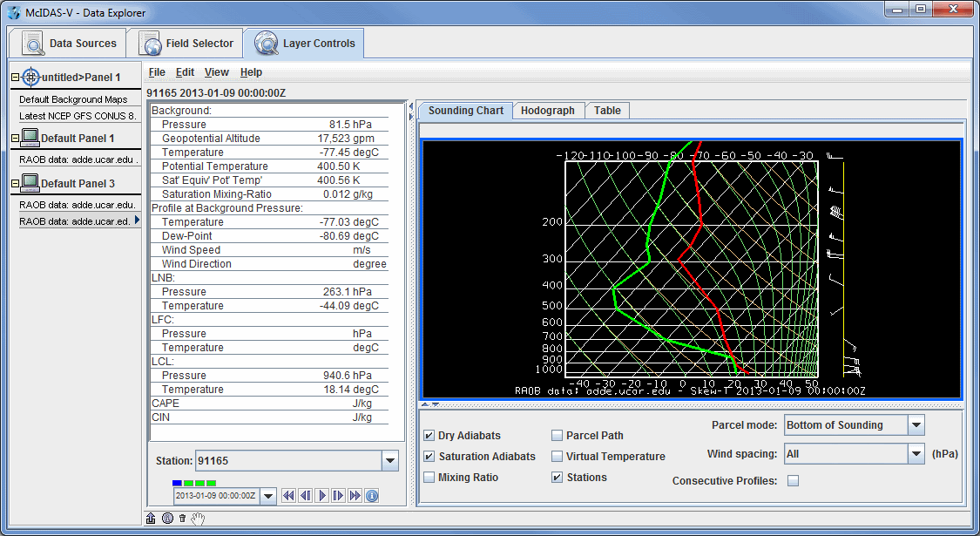Select Default Background Maps layer
The width and height of the screenshot is (980, 536).
pos(73,99)
